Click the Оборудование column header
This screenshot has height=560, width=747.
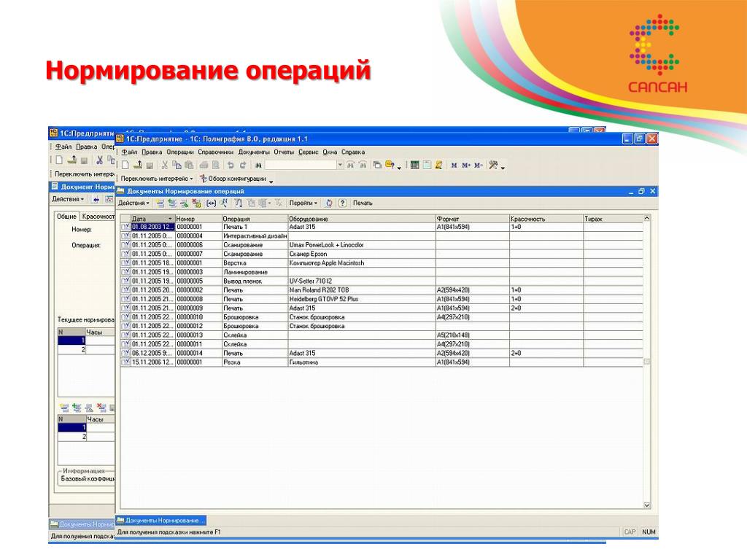coord(362,219)
